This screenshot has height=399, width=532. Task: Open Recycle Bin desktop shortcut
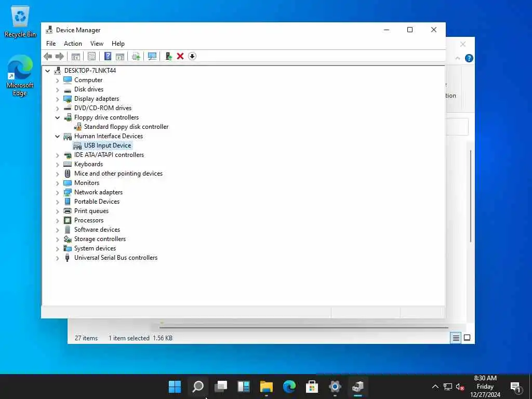[x=20, y=22]
